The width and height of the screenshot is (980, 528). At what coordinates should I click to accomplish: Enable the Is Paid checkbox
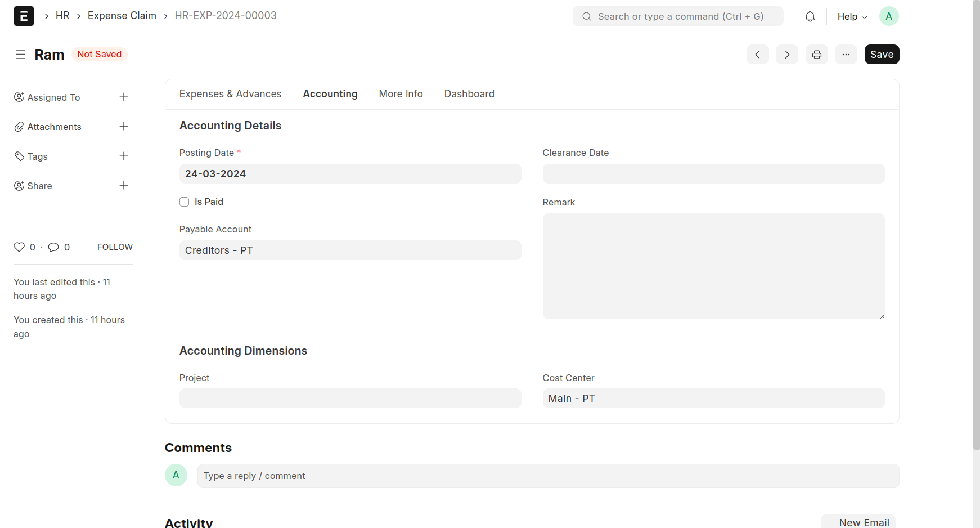[x=184, y=202]
